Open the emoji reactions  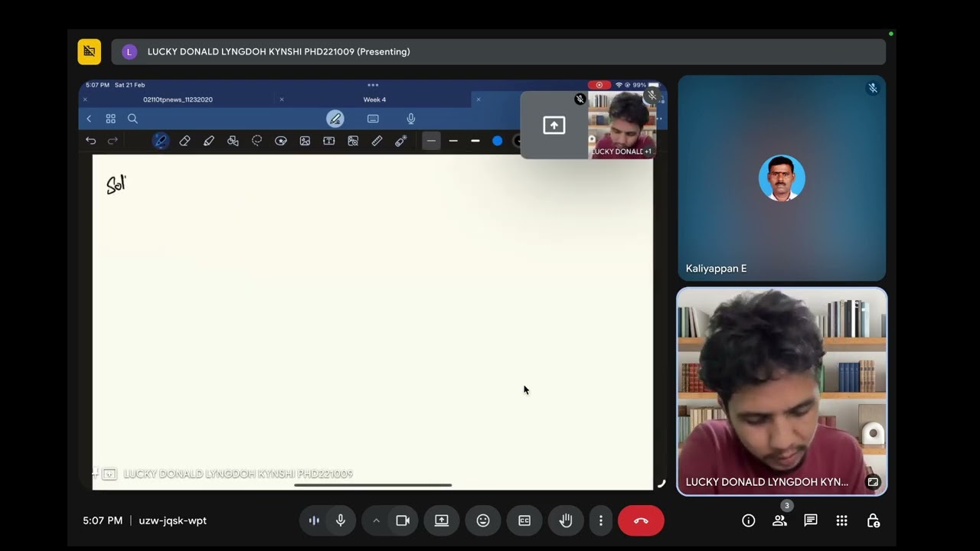[x=483, y=520]
